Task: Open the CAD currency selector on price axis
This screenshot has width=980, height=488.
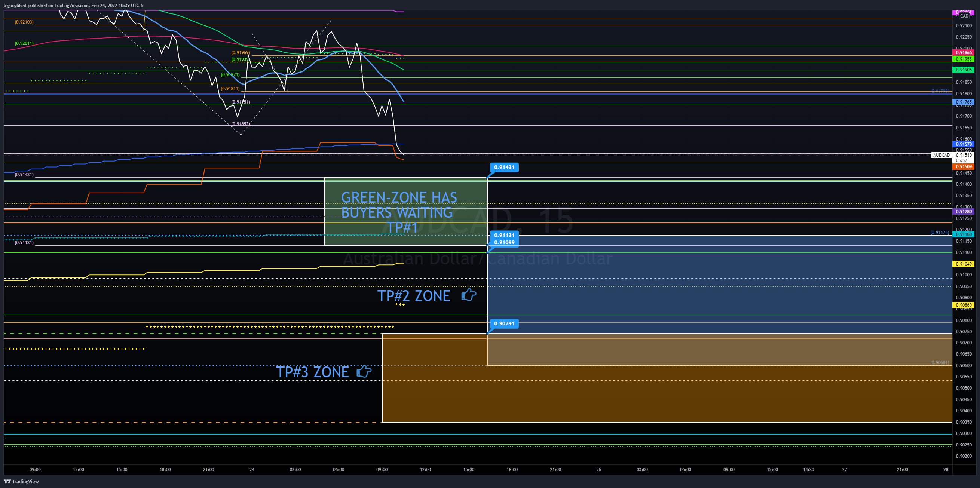Action: click(x=964, y=16)
